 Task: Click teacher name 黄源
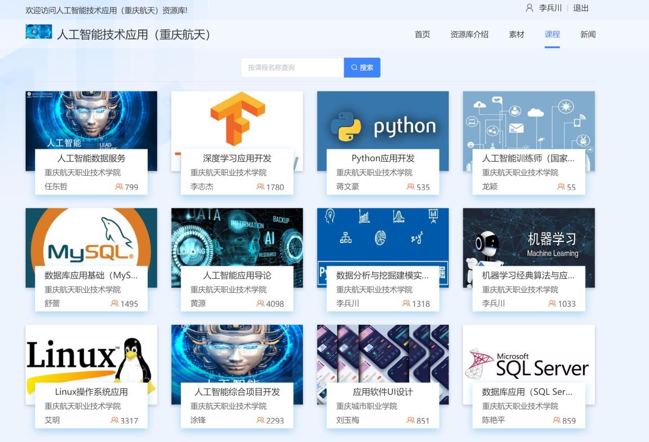click(x=198, y=303)
